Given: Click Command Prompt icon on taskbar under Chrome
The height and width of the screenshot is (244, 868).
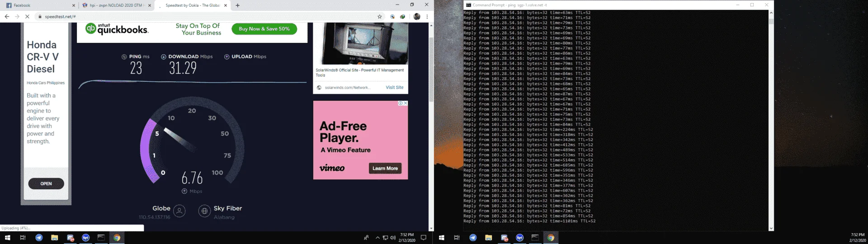Looking at the screenshot, I should coord(101,238).
